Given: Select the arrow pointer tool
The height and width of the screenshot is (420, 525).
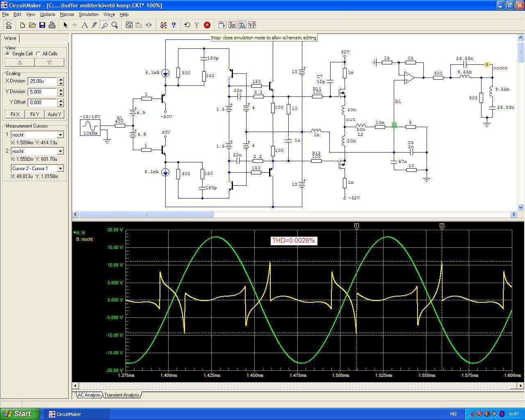Looking at the screenshot, I should tap(65, 25).
